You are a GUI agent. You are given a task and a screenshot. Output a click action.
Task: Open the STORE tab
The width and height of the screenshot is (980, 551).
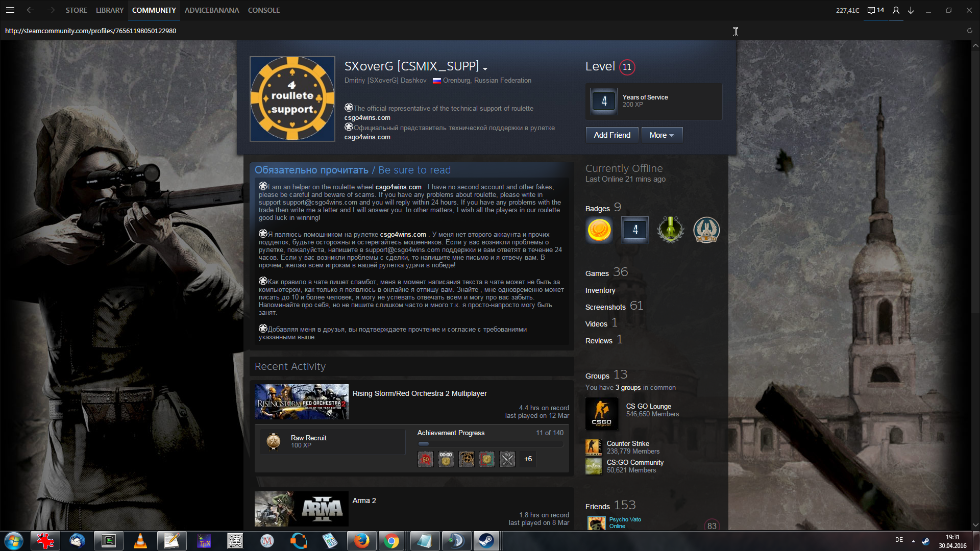click(76, 10)
